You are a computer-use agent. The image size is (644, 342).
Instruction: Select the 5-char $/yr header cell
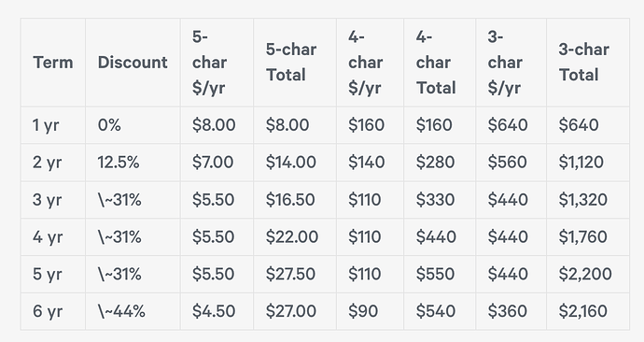[217, 63]
